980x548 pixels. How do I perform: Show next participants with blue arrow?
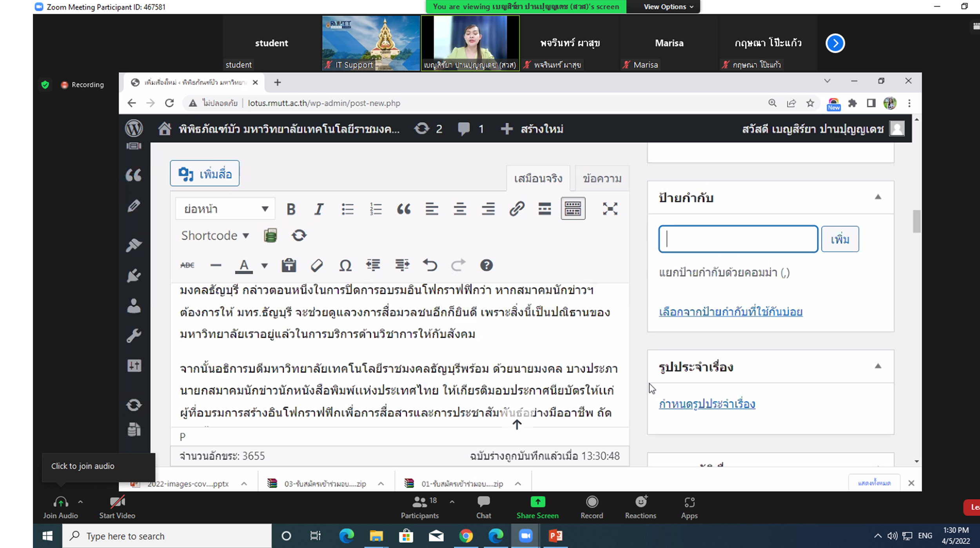835,43
